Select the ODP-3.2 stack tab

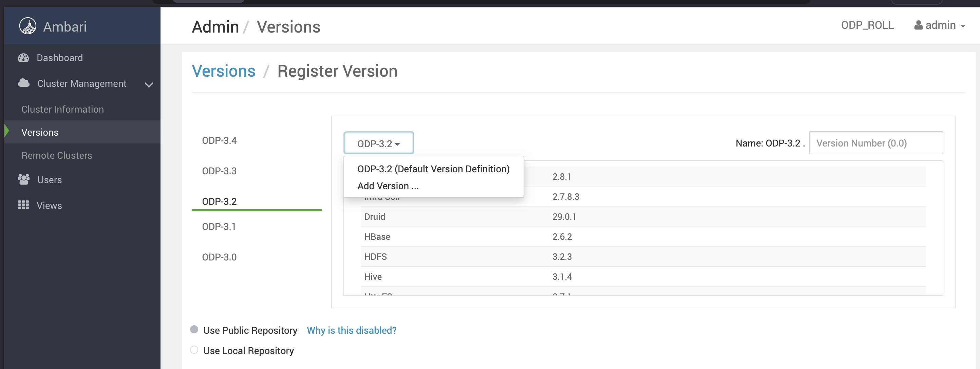(x=219, y=201)
